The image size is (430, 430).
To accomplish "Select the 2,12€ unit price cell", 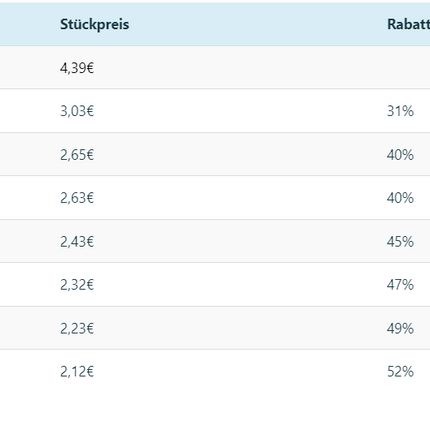I will 77,372.
